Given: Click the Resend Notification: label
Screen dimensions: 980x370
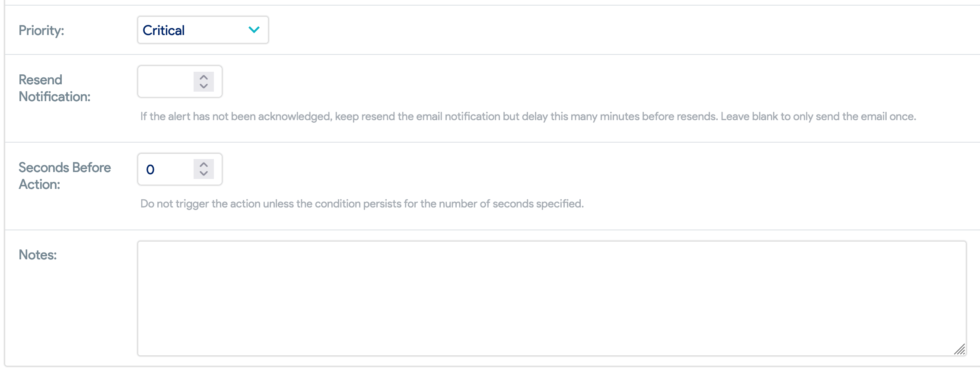Looking at the screenshot, I should tap(54, 88).
